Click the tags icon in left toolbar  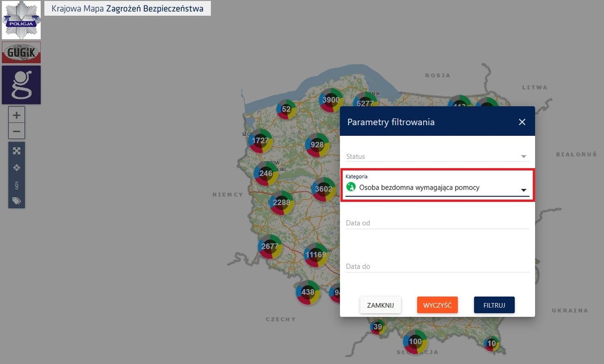(x=17, y=201)
